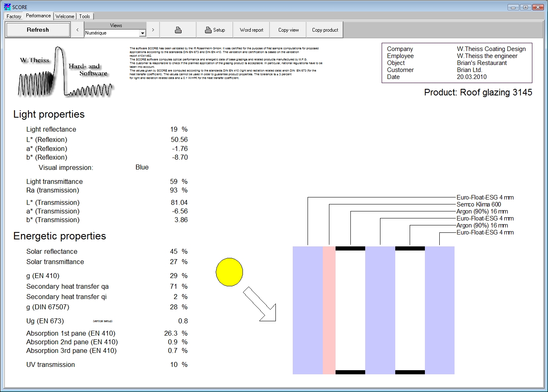This screenshot has width=548, height=392.
Task: Click the 'Solar reflectance' label
Action: [52, 251]
